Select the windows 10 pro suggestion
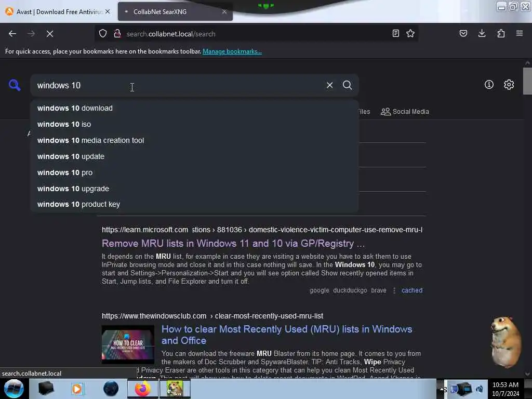 click(x=194, y=172)
